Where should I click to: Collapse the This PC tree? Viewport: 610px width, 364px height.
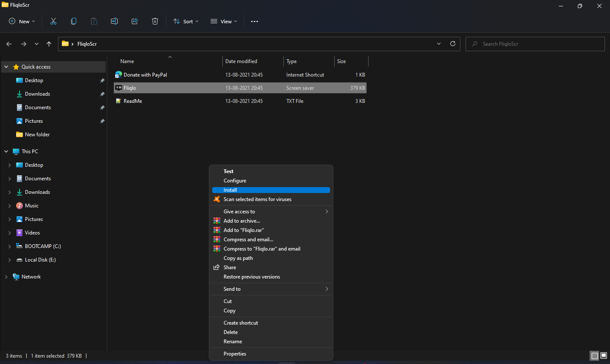6,152
